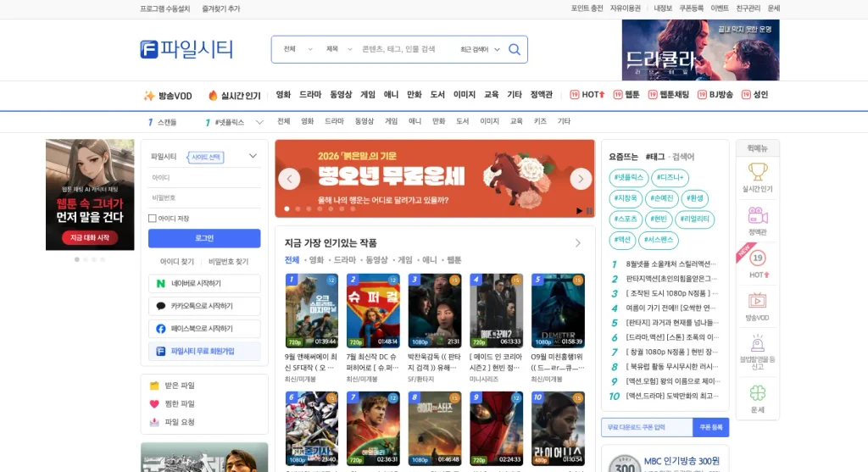
Task: Click the #디즈니+ tag
Action: [x=670, y=178]
